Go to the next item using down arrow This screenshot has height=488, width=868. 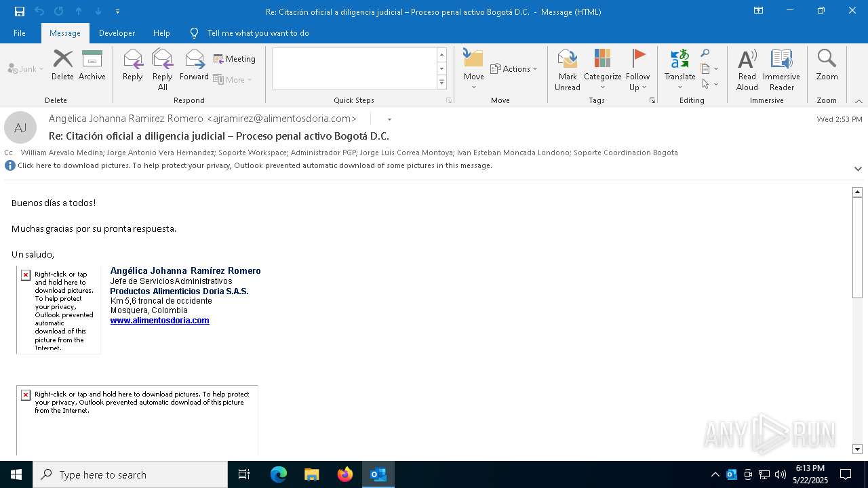98,11
